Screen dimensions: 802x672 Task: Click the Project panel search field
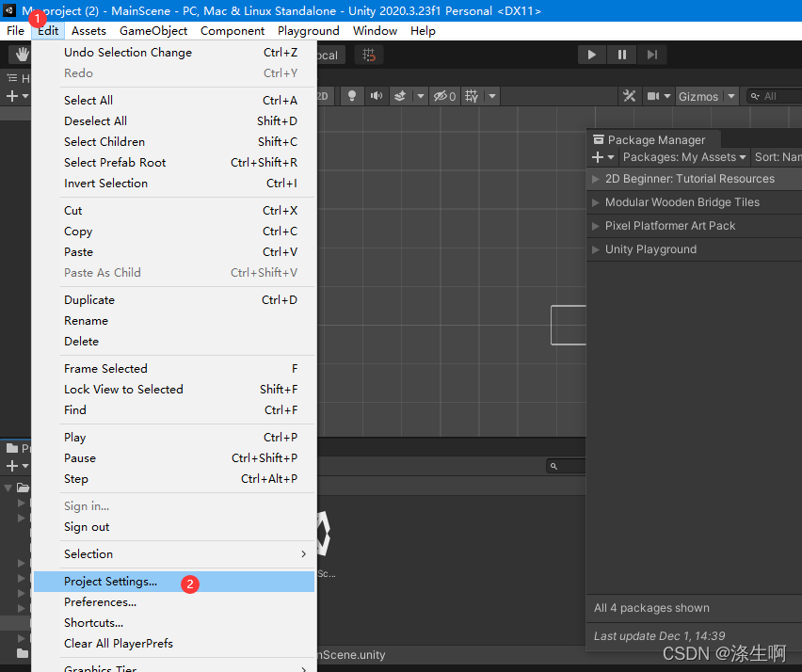click(x=566, y=466)
